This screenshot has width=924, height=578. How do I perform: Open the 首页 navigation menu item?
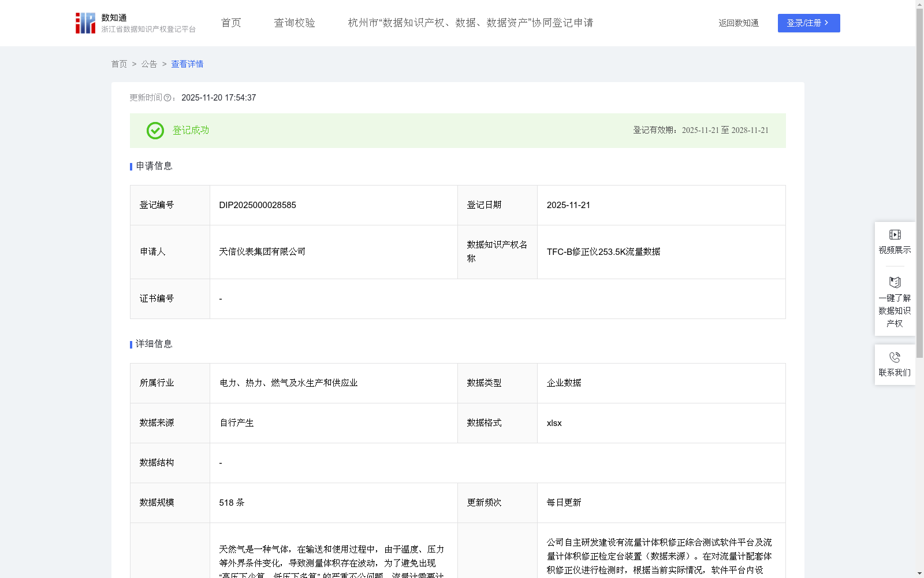[x=231, y=23]
